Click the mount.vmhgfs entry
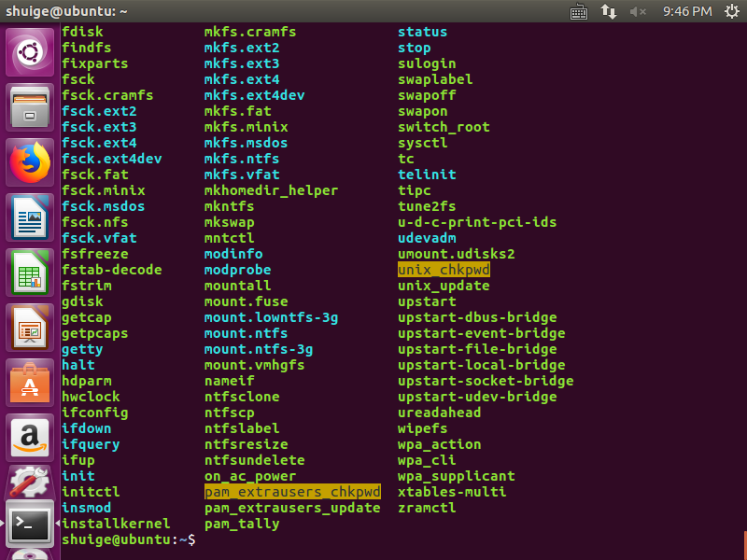 point(255,365)
